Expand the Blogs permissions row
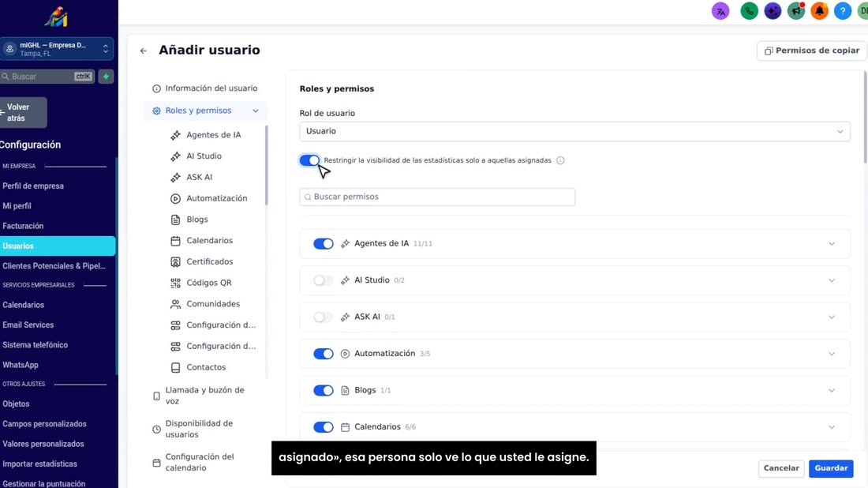Screen dimensions: 868x488 tap(832, 391)
